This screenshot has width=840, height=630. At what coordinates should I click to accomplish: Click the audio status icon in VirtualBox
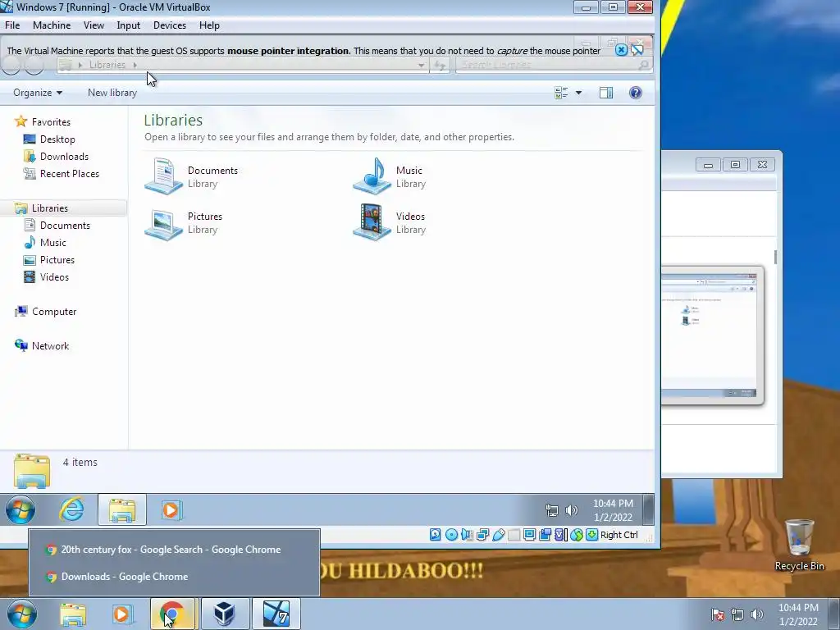click(467, 535)
